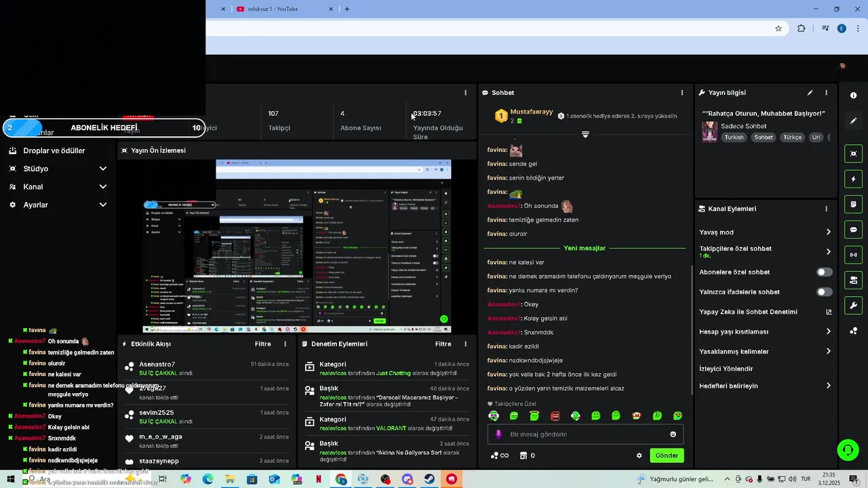Edit stream info with pencil icon
This screenshot has height=488, width=868.
pos(810,93)
